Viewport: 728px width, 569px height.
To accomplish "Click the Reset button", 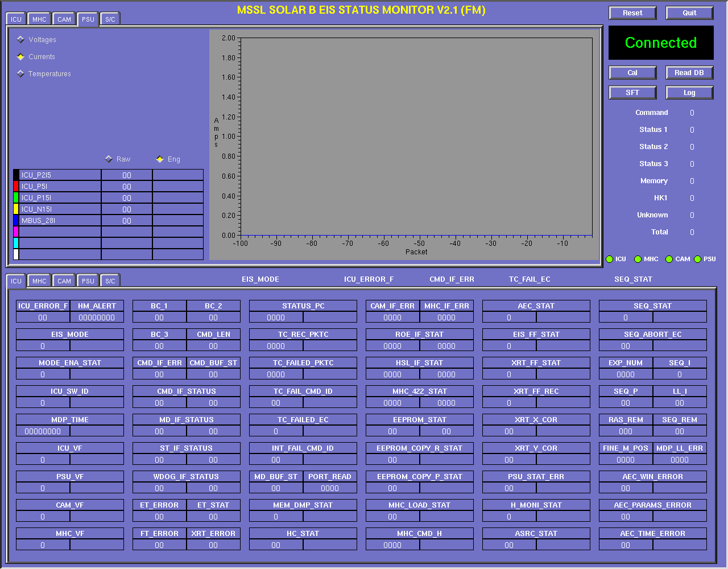I will [632, 13].
